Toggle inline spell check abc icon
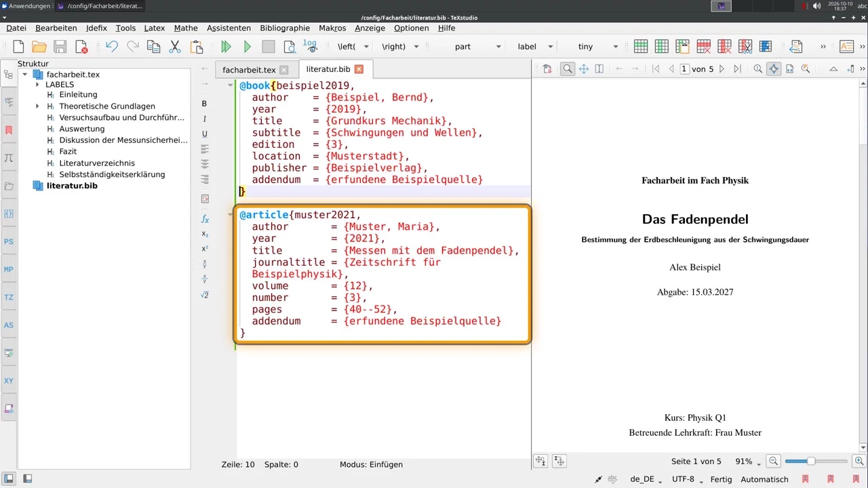Viewport: 868px width, 488px height. 612,479
